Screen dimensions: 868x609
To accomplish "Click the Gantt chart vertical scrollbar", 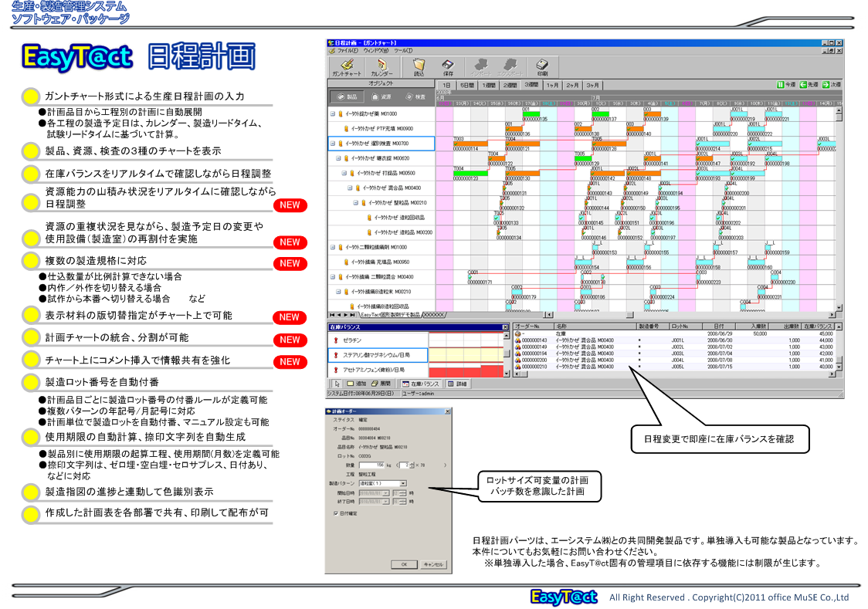I will point(839,210).
